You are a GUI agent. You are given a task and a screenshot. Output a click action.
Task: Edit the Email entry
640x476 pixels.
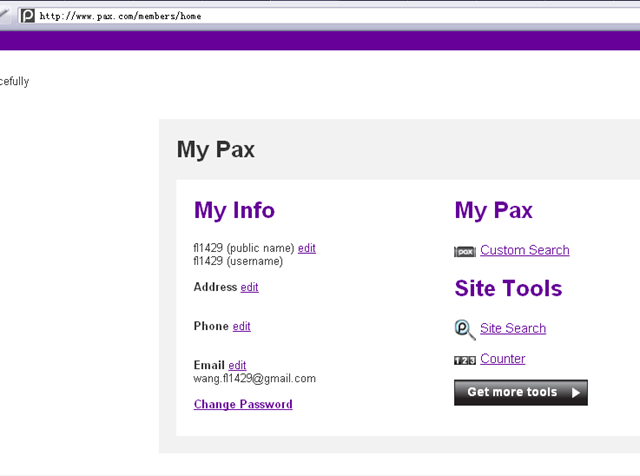point(237,365)
